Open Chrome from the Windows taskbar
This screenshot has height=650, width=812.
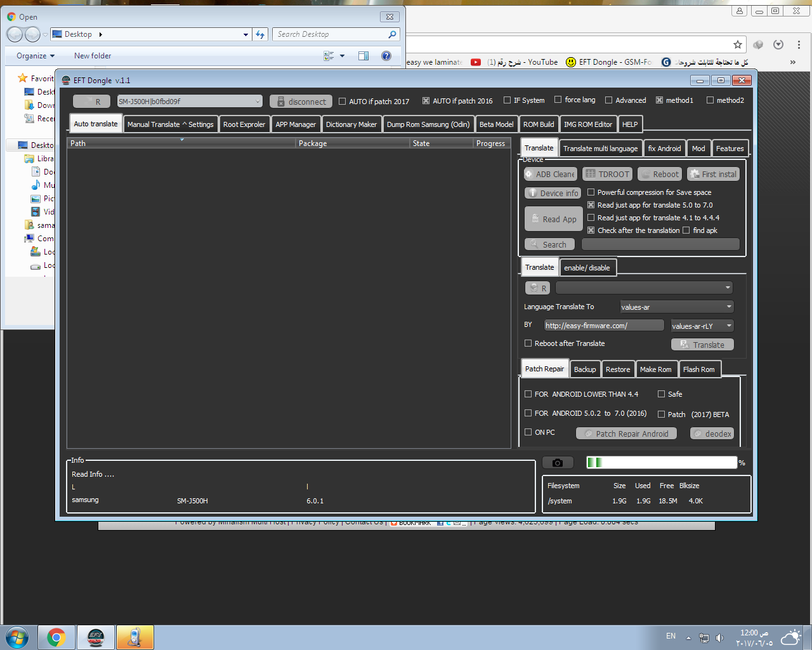(x=56, y=637)
